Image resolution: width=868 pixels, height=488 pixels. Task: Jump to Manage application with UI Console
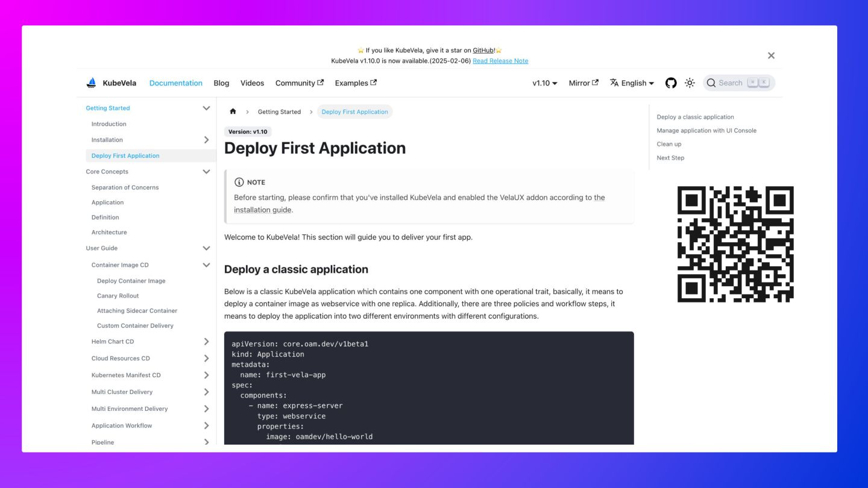coord(706,131)
